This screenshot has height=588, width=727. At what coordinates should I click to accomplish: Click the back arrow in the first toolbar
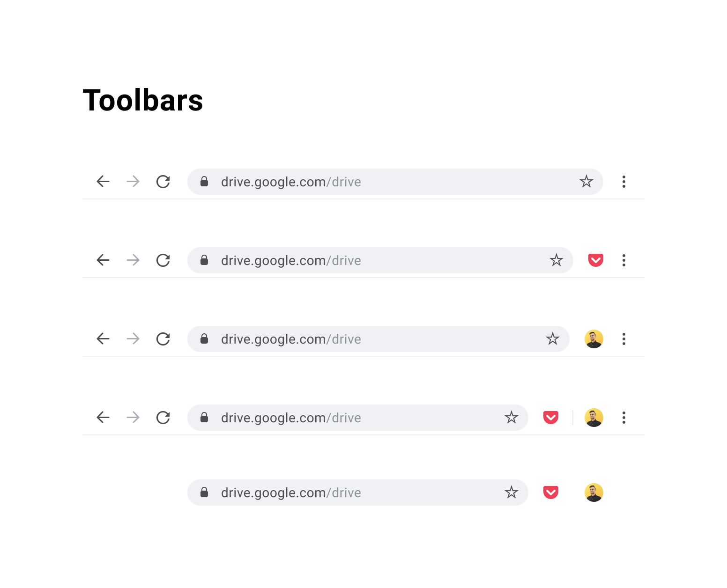(103, 182)
